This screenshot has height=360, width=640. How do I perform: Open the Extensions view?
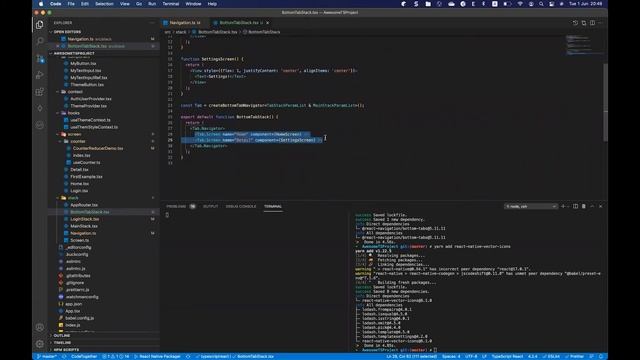40,92
